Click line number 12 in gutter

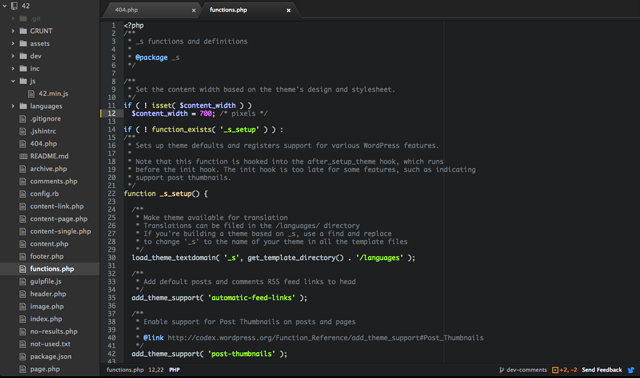point(112,113)
